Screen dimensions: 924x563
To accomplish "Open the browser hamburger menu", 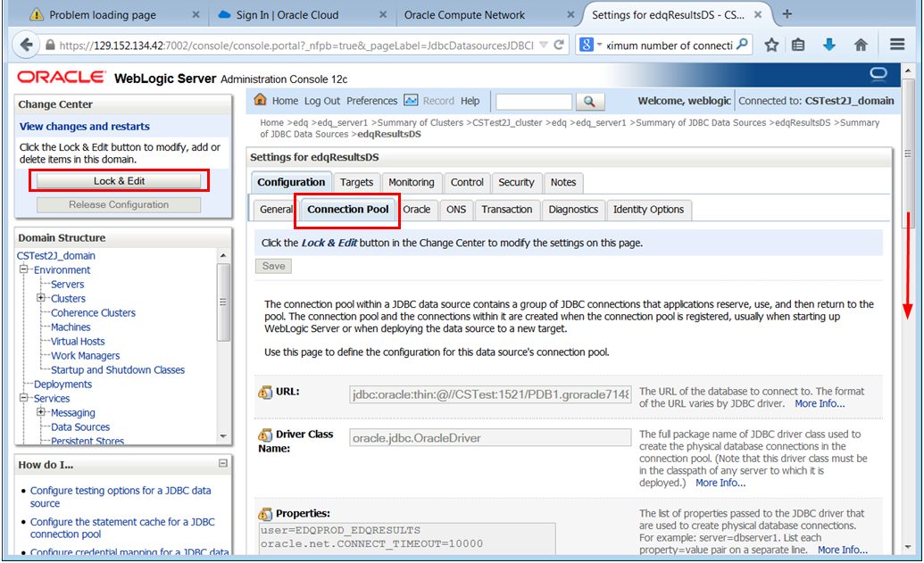I will pyautogui.click(x=897, y=45).
